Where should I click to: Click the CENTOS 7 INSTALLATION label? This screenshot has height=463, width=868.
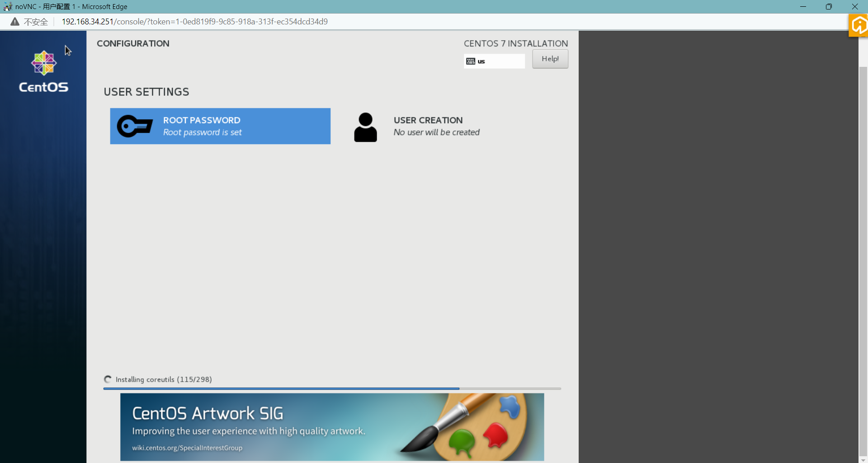pyautogui.click(x=516, y=43)
